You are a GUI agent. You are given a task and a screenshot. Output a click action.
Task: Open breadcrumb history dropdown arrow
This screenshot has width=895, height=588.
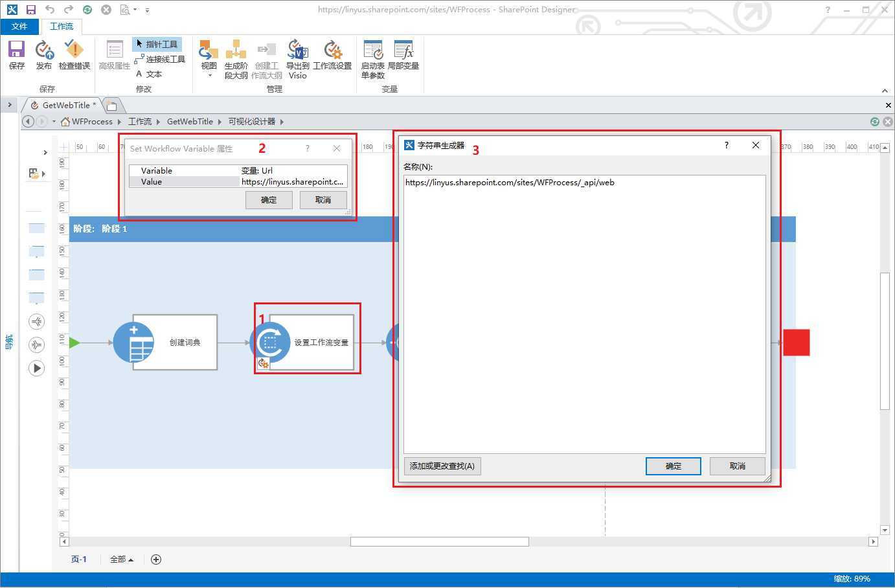tap(54, 122)
